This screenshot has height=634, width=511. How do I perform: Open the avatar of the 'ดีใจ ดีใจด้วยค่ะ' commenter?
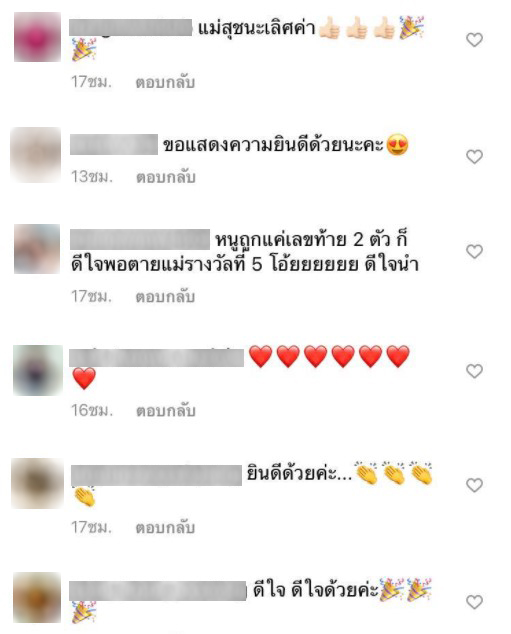pos(37,597)
